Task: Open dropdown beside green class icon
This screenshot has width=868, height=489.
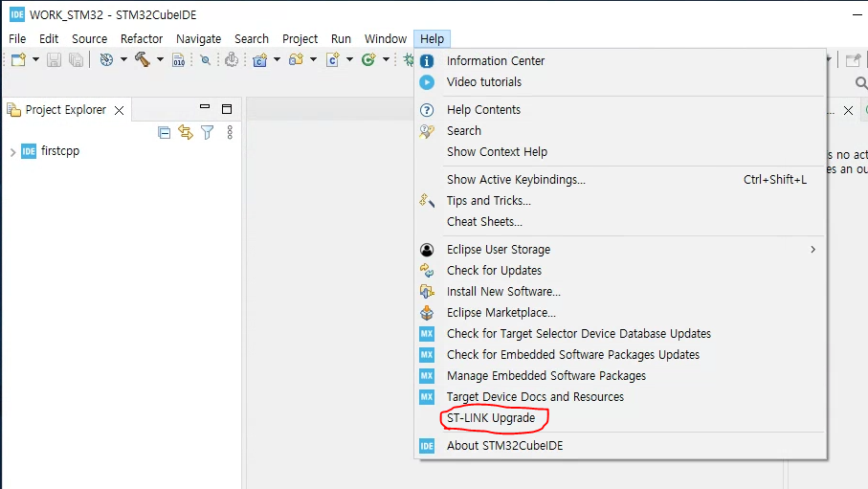Action: pyautogui.click(x=386, y=59)
